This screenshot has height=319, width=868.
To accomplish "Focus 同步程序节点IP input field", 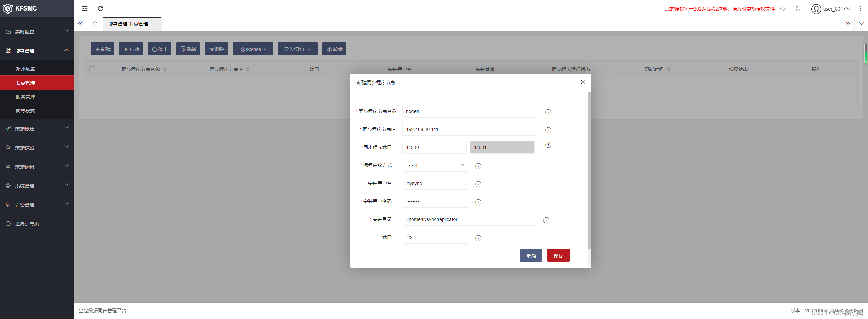I will click(470, 129).
